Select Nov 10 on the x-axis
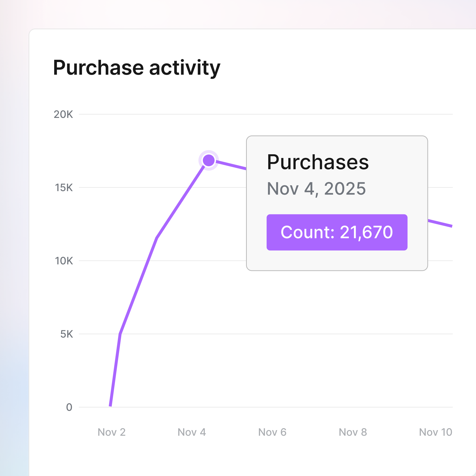Screen dimensions: 476x476 (435, 432)
